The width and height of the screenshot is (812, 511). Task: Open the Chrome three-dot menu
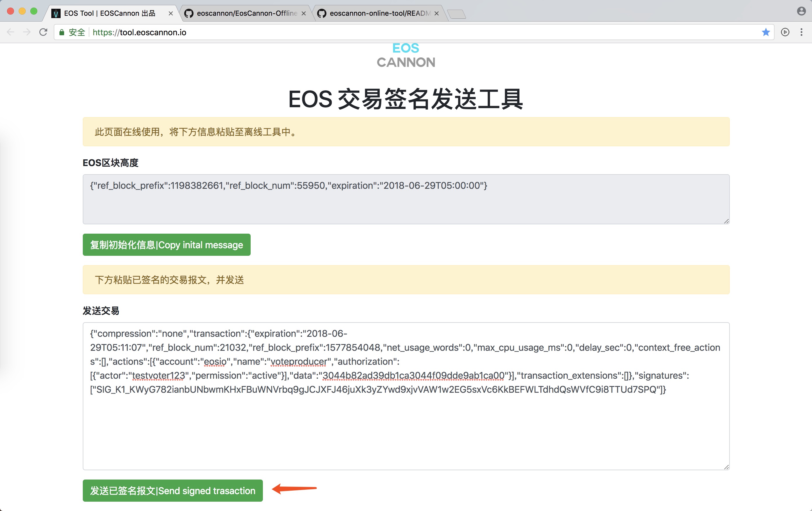click(801, 32)
